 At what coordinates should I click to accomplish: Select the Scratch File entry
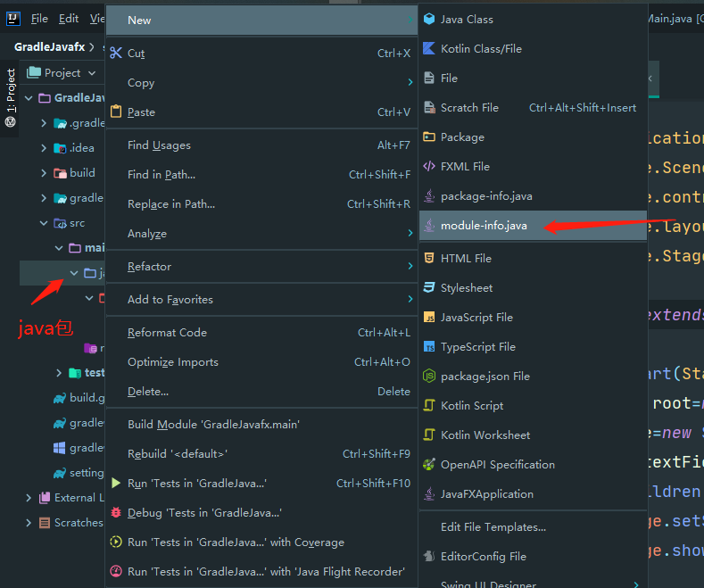point(533,107)
